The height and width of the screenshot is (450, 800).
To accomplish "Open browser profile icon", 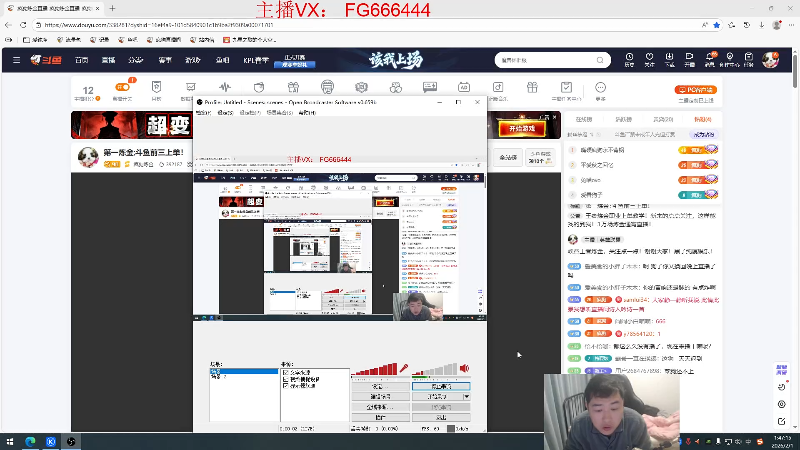I will 777,24.
